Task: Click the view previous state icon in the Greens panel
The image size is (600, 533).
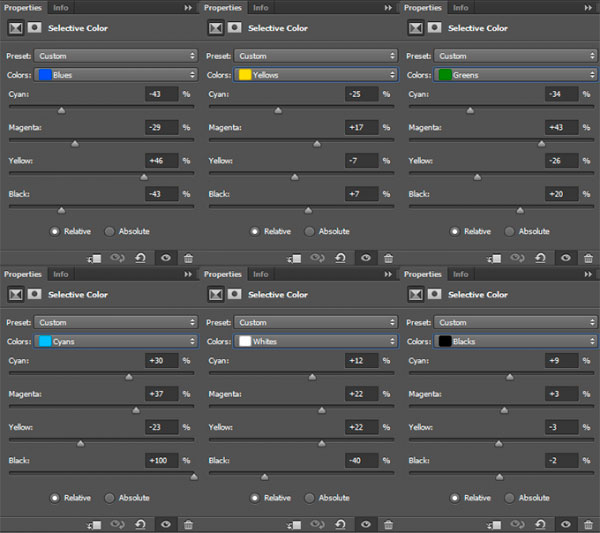Action: point(517,258)
